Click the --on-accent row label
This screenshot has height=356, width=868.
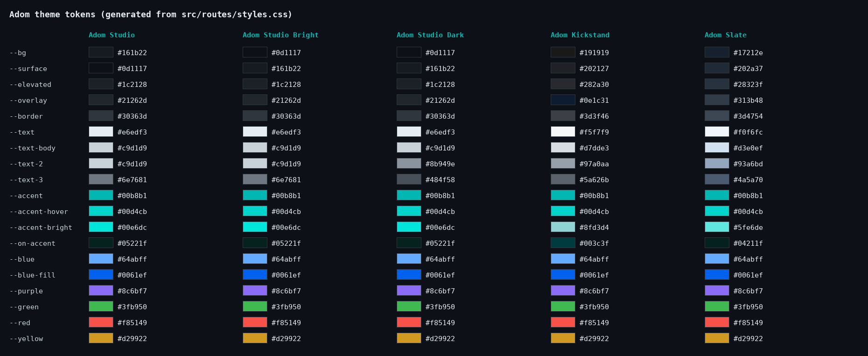pos(32,243)
